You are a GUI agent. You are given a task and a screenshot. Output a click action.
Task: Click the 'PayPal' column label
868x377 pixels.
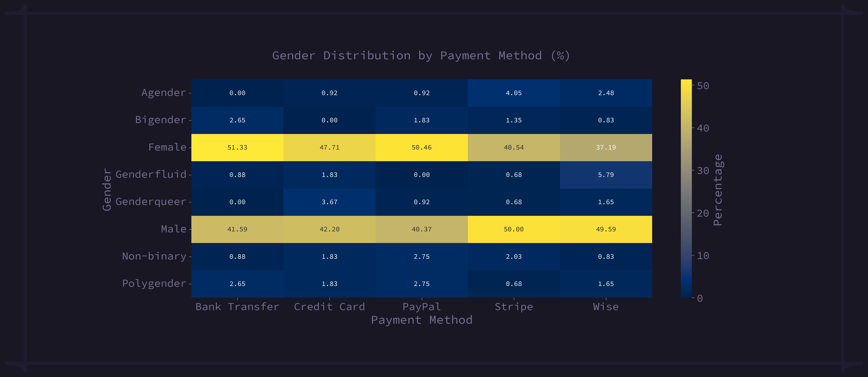pyautogui.click(x=422, y=307)
